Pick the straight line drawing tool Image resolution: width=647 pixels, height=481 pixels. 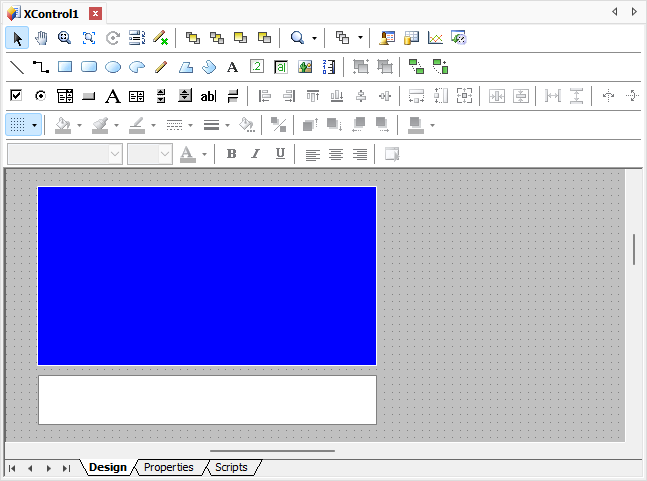[x=17, y=67]
